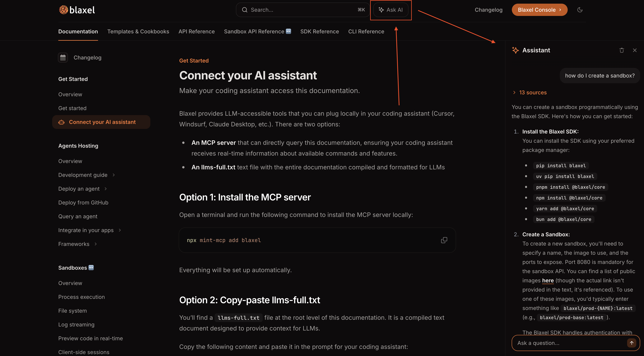Viewport: 644px width, 356px height.
Task: Switch to Documentation tab
Action: click(78, 31)
